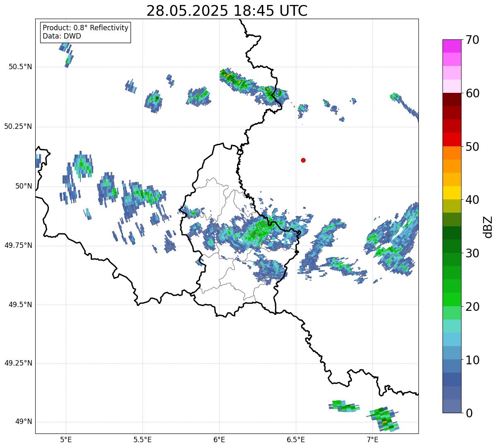The image size is (498, 448).
Task: Click the 50.5°N latitude label
Action: pos(20,67)
